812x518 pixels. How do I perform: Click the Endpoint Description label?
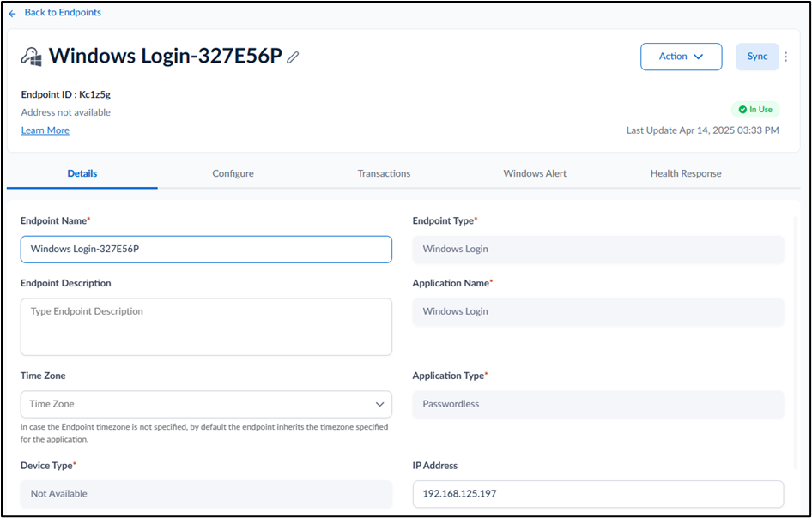point(66,283)
